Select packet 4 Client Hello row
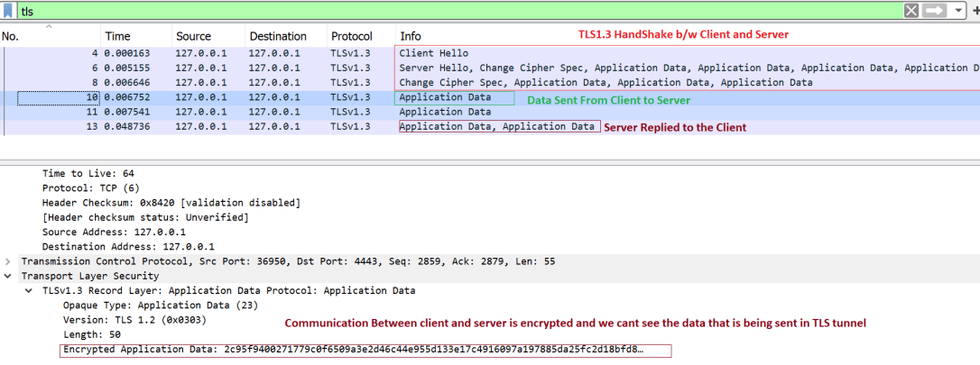The image size is (980, 365). [x=490, y=53]
